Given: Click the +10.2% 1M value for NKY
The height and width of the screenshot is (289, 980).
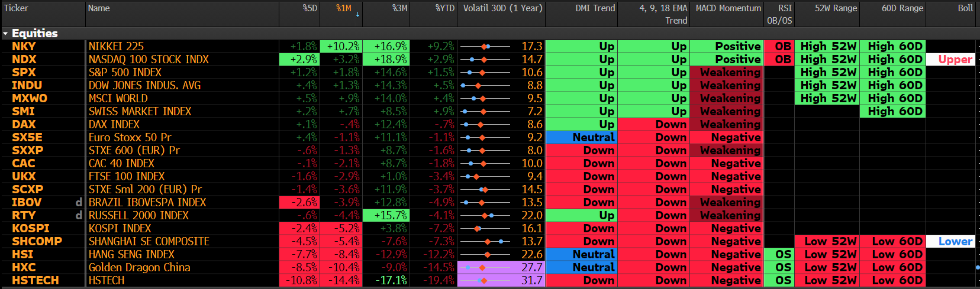Looking at the screenshot, I should pyautogui.click(x=341, y=46).
